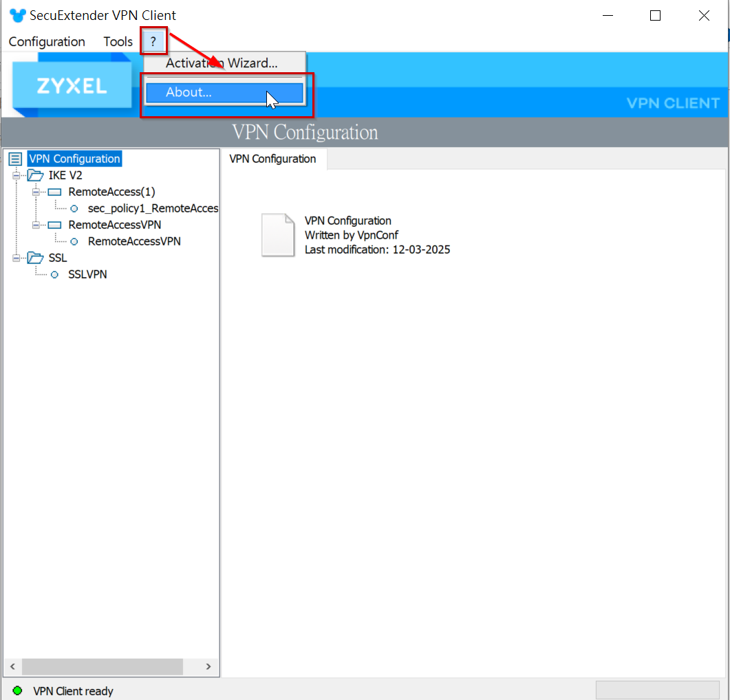The image size is (730, 700).
Task: Select the About... menu entry
Action: [x=224, y=92]
